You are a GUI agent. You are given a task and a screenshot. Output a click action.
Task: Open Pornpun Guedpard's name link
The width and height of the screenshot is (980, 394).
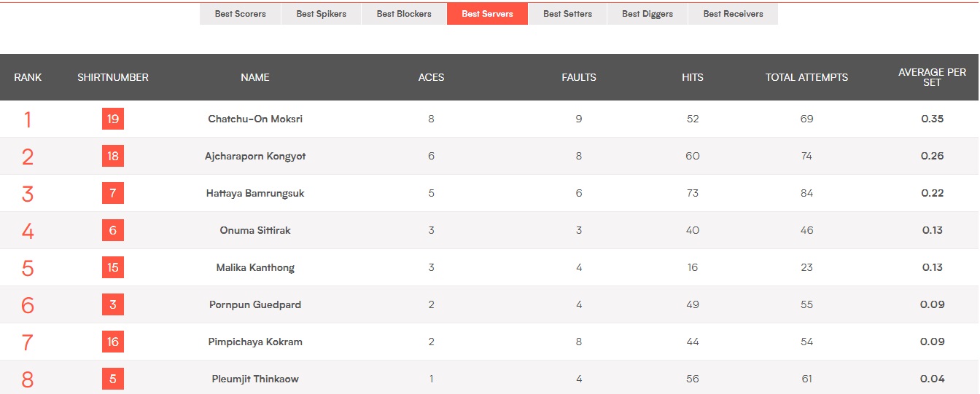(x=255, y=304)
